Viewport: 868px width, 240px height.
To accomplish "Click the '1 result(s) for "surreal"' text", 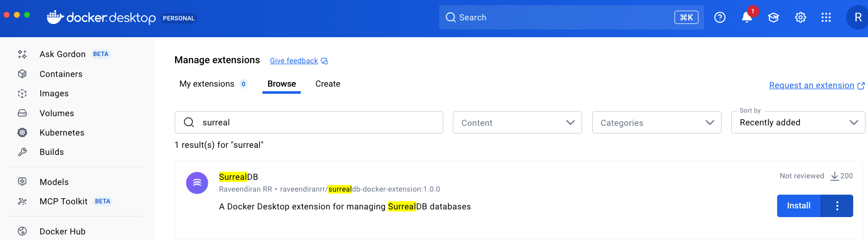I will pyautogui.click(x=219, y=145).
